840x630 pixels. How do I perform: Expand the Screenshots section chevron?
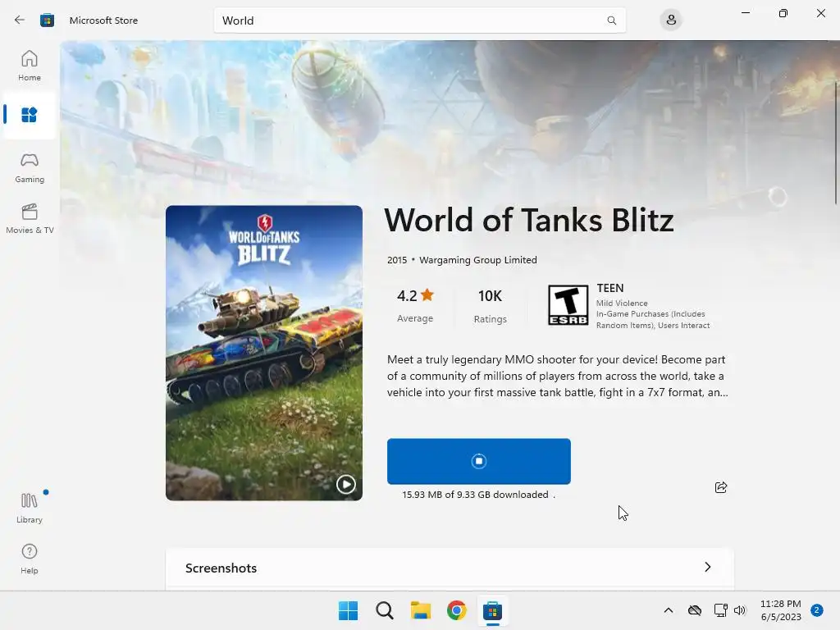click(x=708, y=567)
